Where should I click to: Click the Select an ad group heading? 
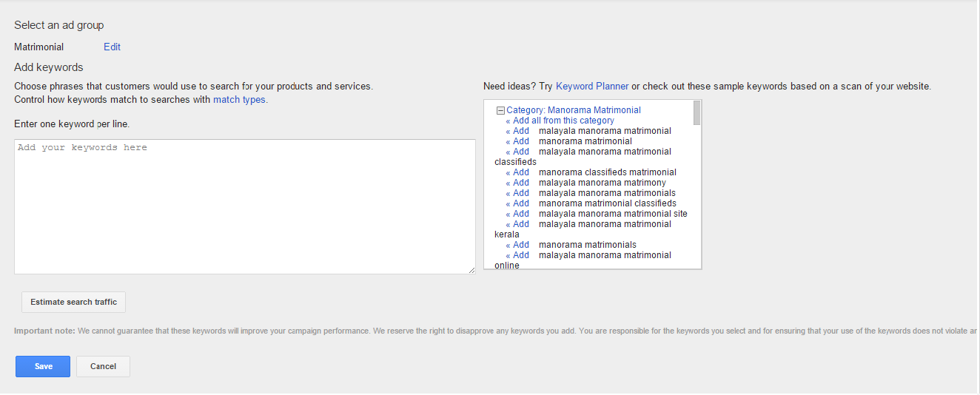click(x=59, y=25)
